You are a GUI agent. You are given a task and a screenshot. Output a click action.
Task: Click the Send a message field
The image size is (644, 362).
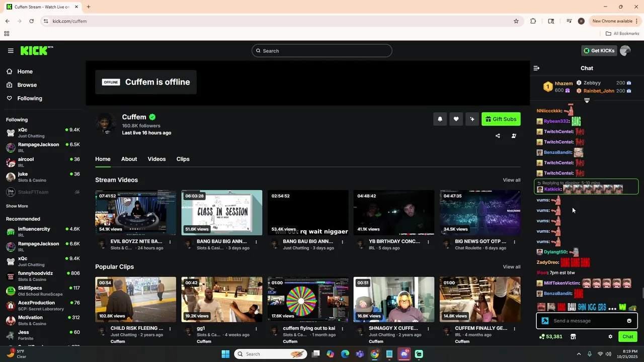pos(587,321)
